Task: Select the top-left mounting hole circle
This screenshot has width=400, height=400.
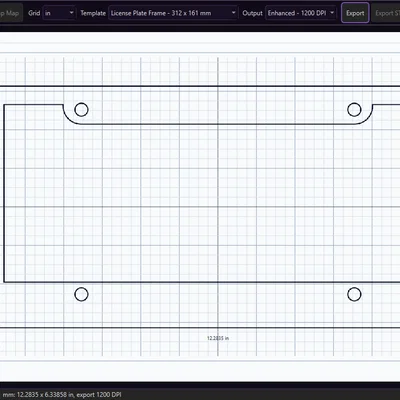Action: click(x=81, y=110)
